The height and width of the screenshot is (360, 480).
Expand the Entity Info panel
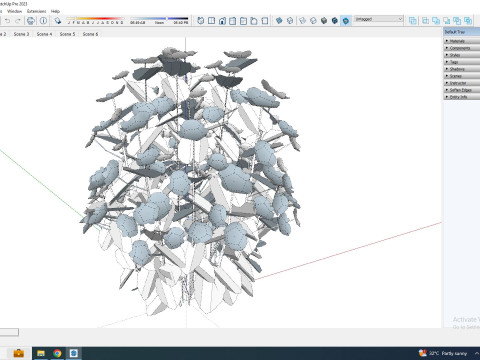tap(462, 97)
